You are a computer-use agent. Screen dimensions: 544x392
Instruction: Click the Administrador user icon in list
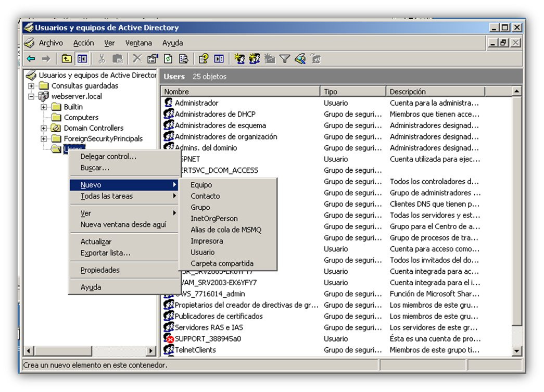pos(169,103)
